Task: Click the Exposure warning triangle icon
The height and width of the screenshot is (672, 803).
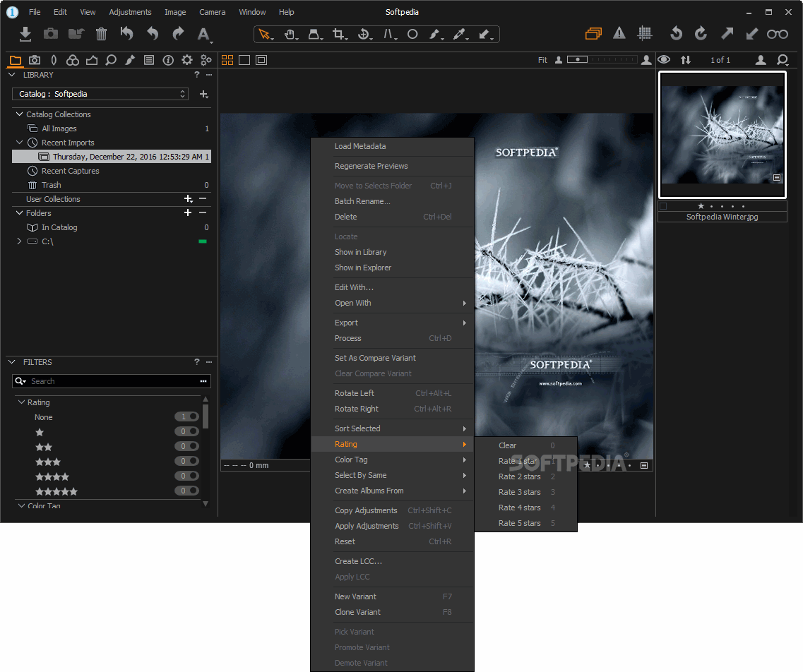Action: click(619, 34)
